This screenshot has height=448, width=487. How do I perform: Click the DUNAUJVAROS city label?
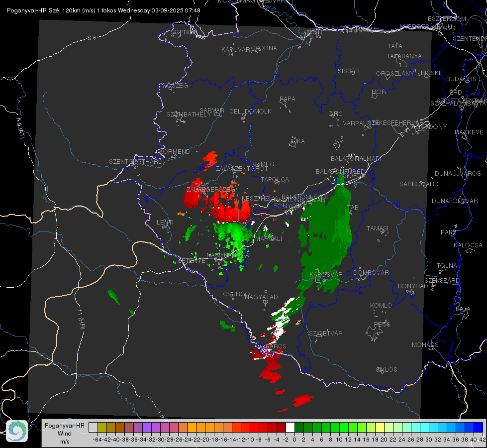(x=458, y=174)
